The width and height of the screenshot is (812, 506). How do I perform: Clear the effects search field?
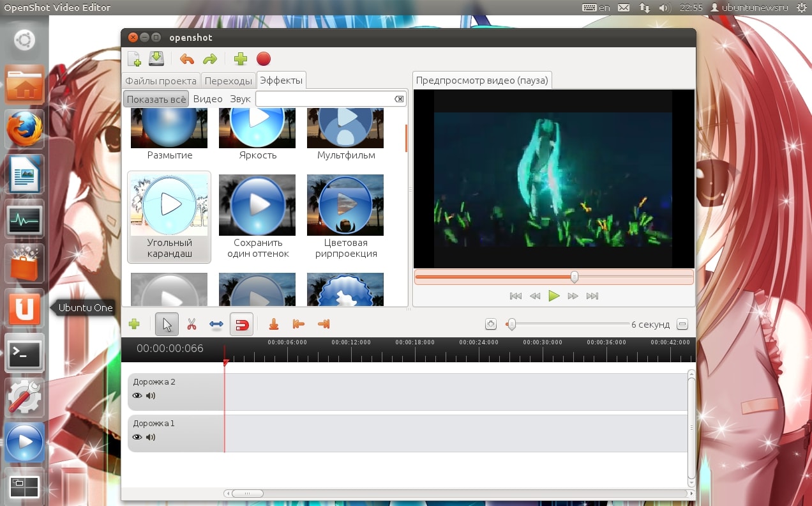399,99
